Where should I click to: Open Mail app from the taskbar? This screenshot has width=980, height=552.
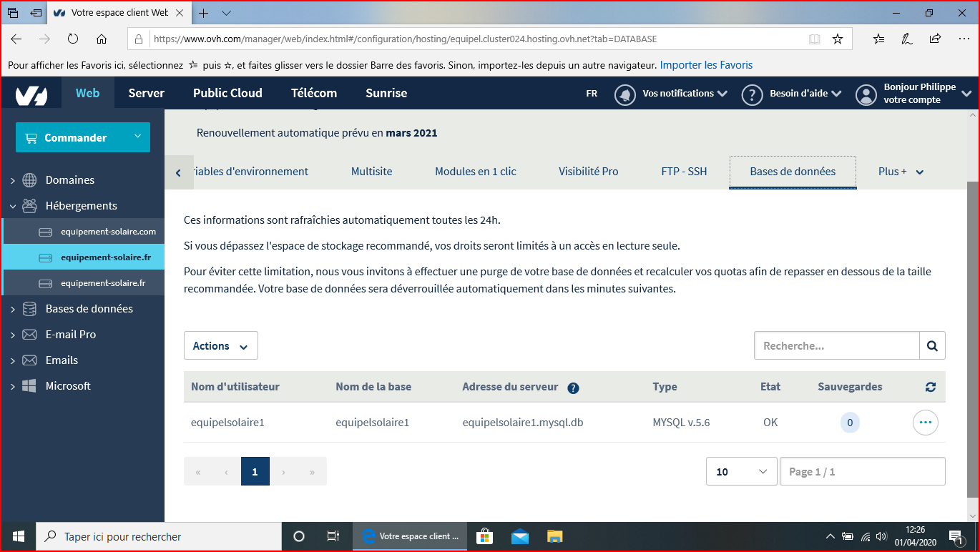[520, 536]
